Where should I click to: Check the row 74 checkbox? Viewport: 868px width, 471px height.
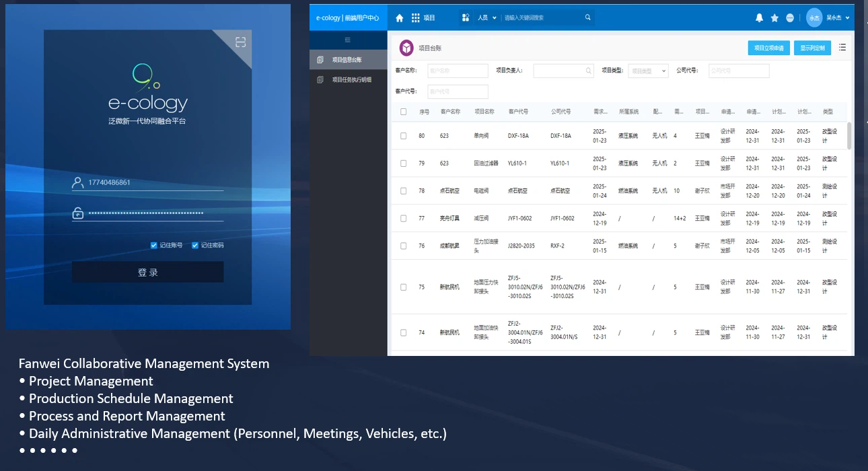coord(404,332)
